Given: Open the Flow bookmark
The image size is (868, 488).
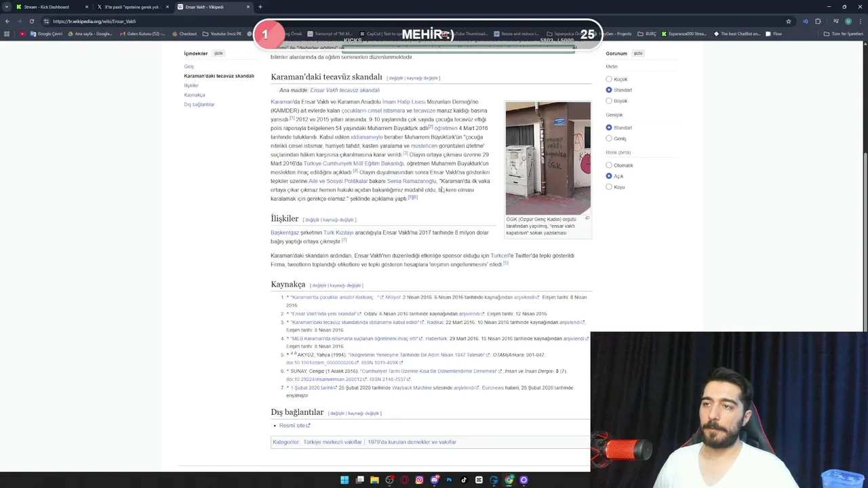Looking at the screenshot, I should coord(774,33).
